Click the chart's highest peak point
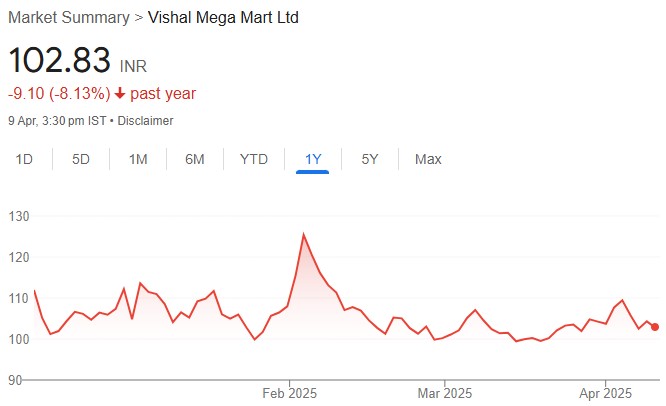 click(303, 234)
